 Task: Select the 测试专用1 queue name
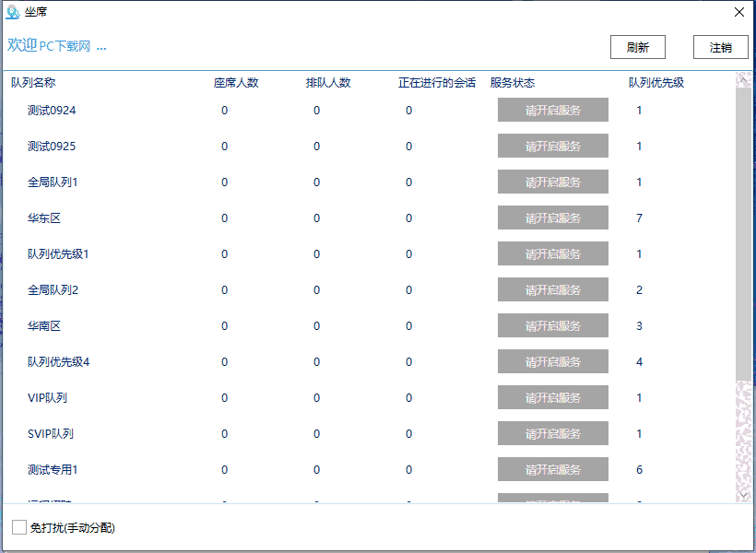click(53, 469)
